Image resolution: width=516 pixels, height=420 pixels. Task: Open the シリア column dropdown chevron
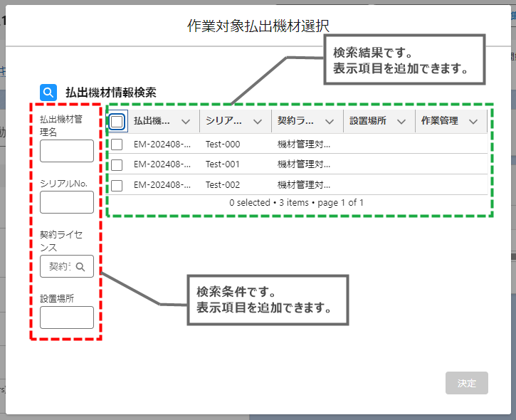tap(258, 121)
